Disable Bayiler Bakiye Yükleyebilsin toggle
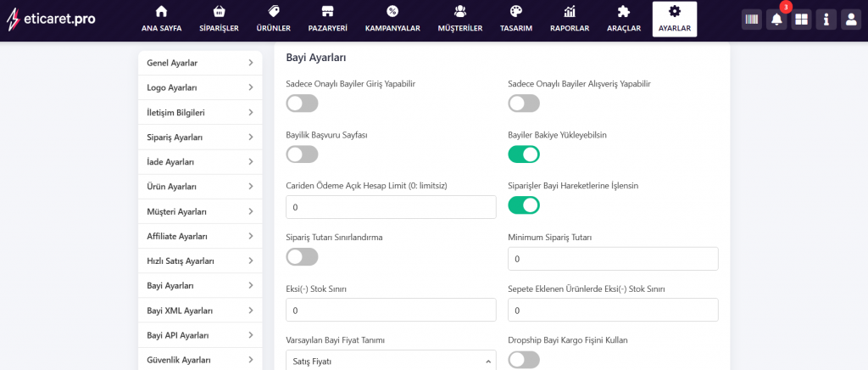This screenshot has height=370, width=868. click(524, 154)
